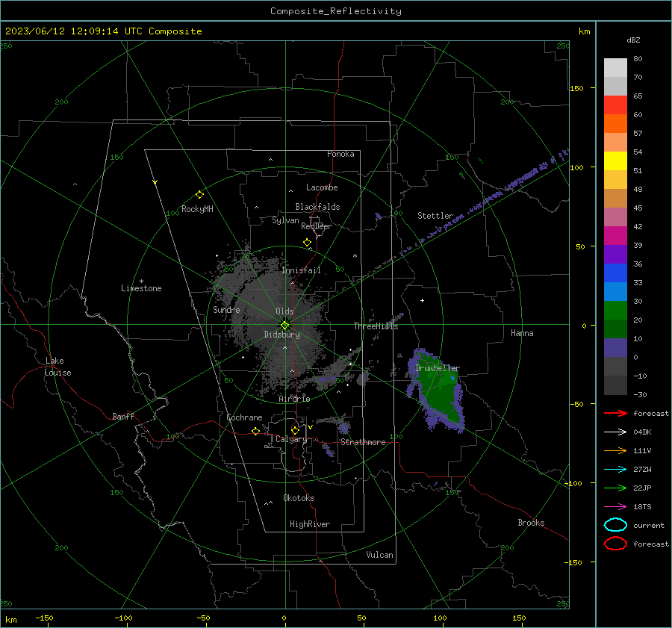Click the RedDeer city label
Screen dimensions: 672x628
(x=317, y=226)
